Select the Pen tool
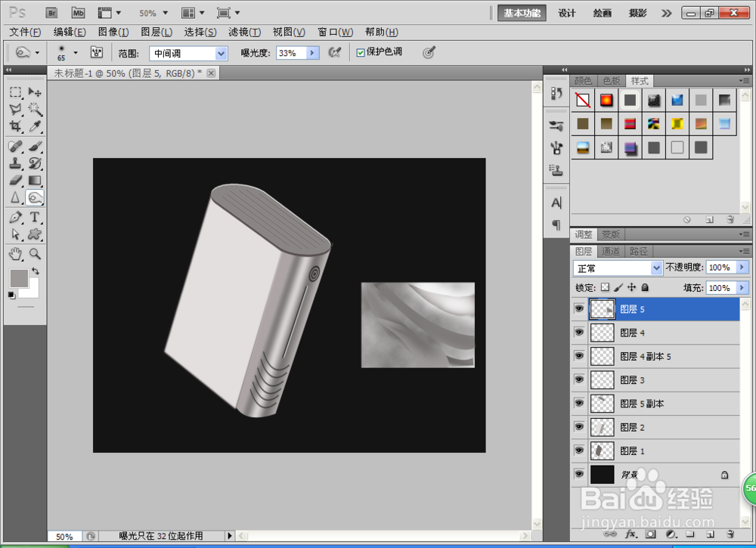756x548 pixels. pos(15,217)
